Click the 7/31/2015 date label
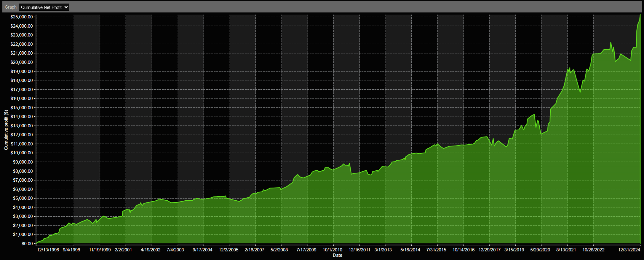 [x=436, y=250]
